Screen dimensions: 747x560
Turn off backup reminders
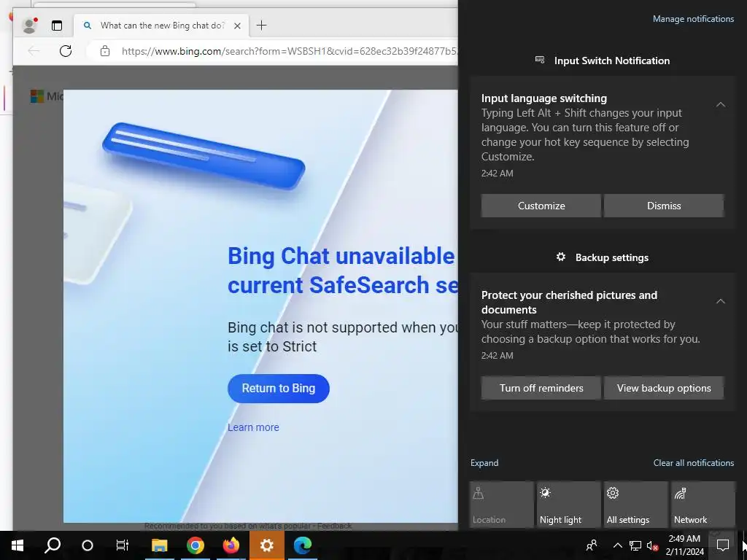click(541, 388)
